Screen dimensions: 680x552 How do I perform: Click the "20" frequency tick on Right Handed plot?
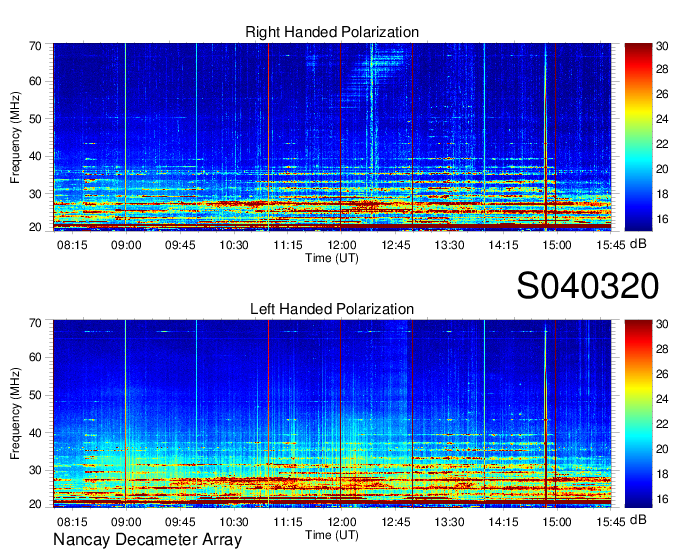[35, 227]
